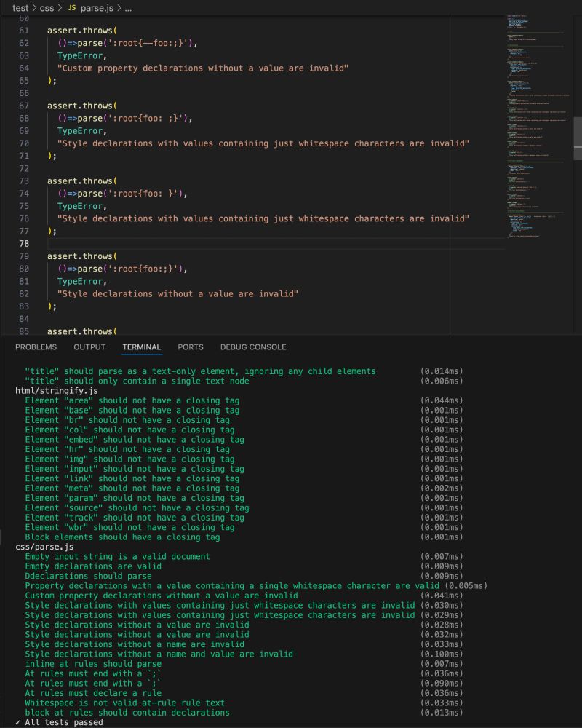Click 'Element "base" should not have a closing tag'

tap(132, 411)
